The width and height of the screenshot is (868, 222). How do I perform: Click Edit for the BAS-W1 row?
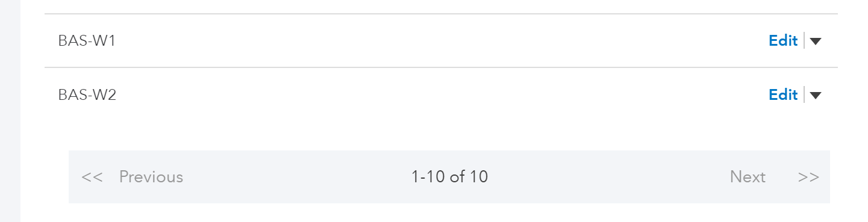click(x=783, y=40)
